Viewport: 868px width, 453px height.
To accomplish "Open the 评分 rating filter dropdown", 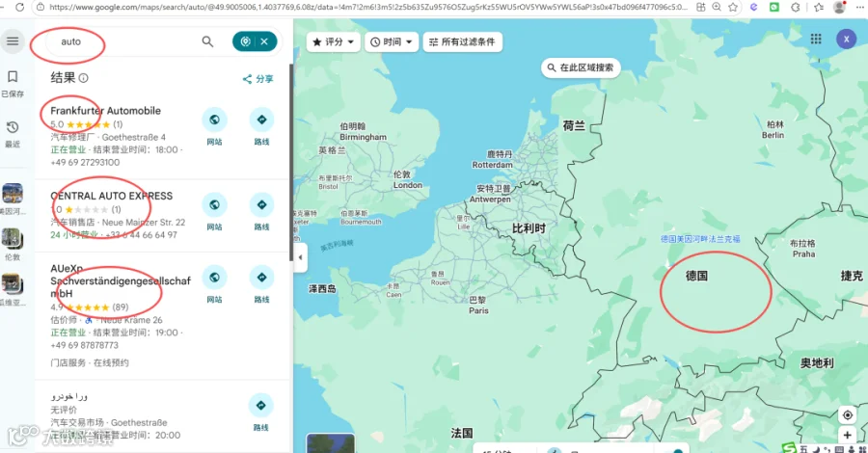I will click(x=334, y=42).
